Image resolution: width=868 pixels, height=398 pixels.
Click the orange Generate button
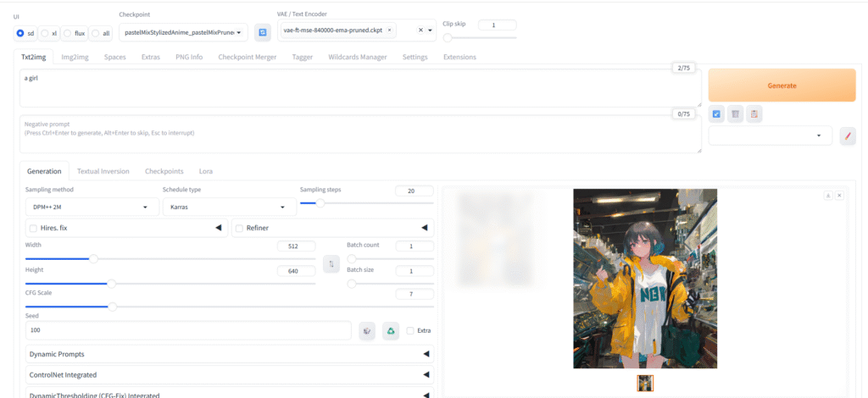pyautogui.click(x=782, y=86)
